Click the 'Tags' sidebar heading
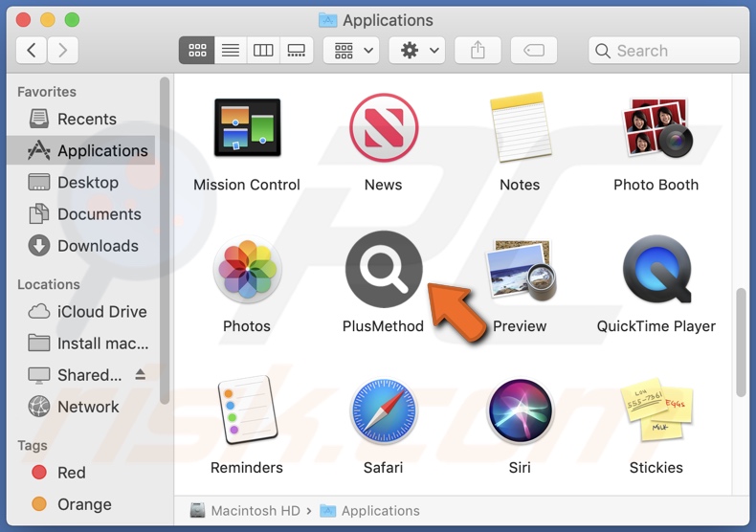Screen dimensions: 756x532 coord(33,446)
